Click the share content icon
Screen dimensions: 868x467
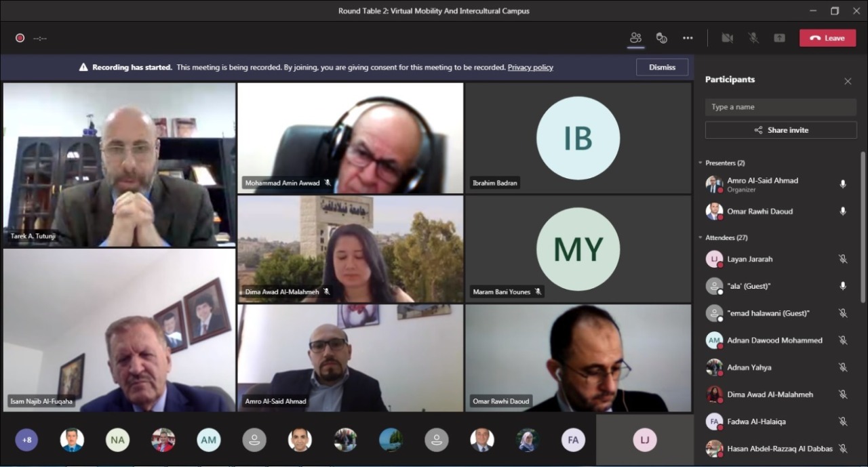(779, 38)
